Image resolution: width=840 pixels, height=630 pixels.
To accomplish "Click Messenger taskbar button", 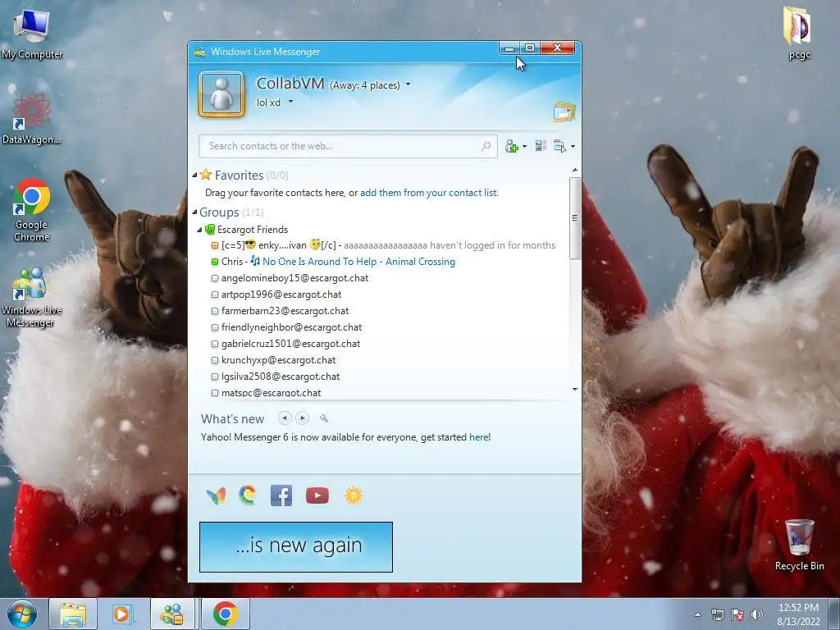I will pos(172,614).
